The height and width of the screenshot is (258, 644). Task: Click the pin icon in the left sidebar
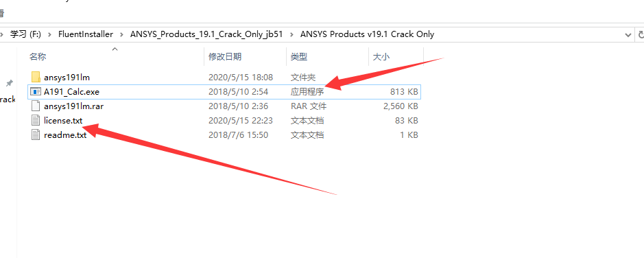pos(9,84)
